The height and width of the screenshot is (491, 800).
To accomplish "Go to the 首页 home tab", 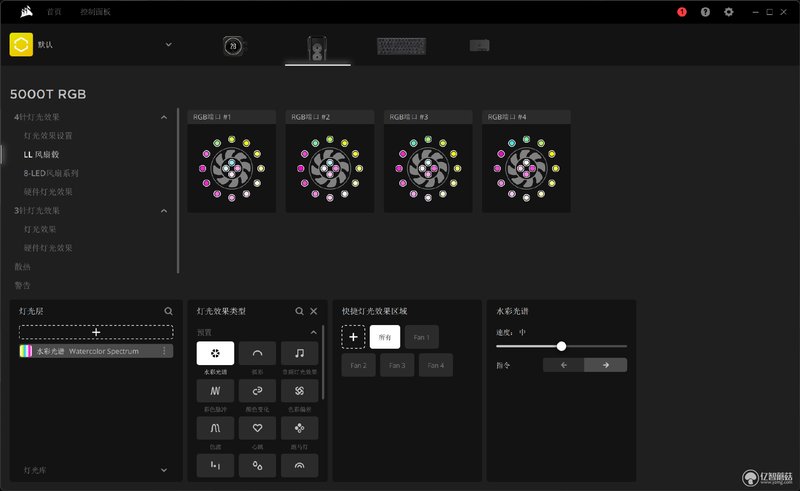I will click(x=54, y=12).
